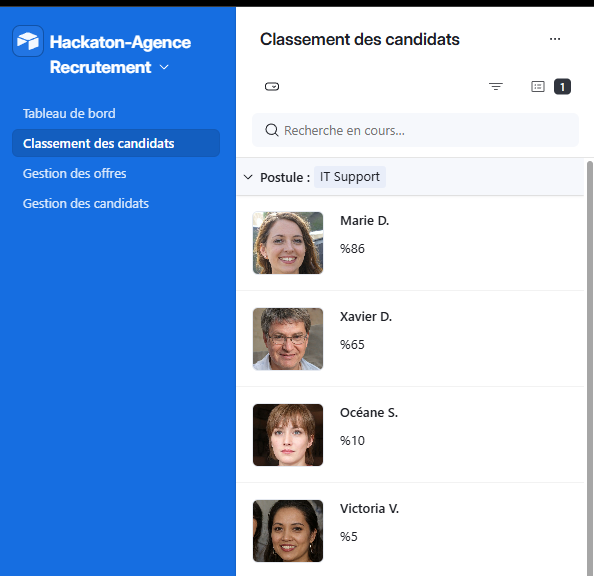The height and width of the screenshot is (576, 594).
Task: Focus the Recherche en cours search field
Action: (x=415, y=130)
